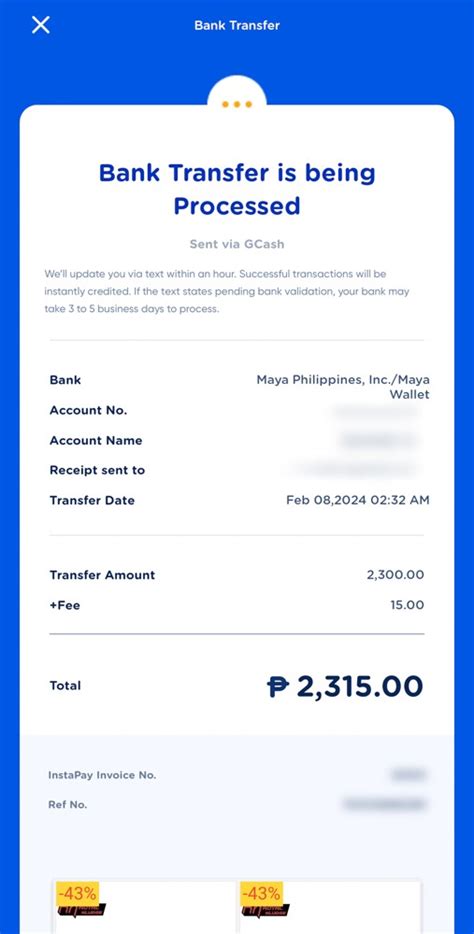The width and height of the screenshot is (474, 934).
Task: Open the right -43% discount promo badge
Action: [261, 893]
